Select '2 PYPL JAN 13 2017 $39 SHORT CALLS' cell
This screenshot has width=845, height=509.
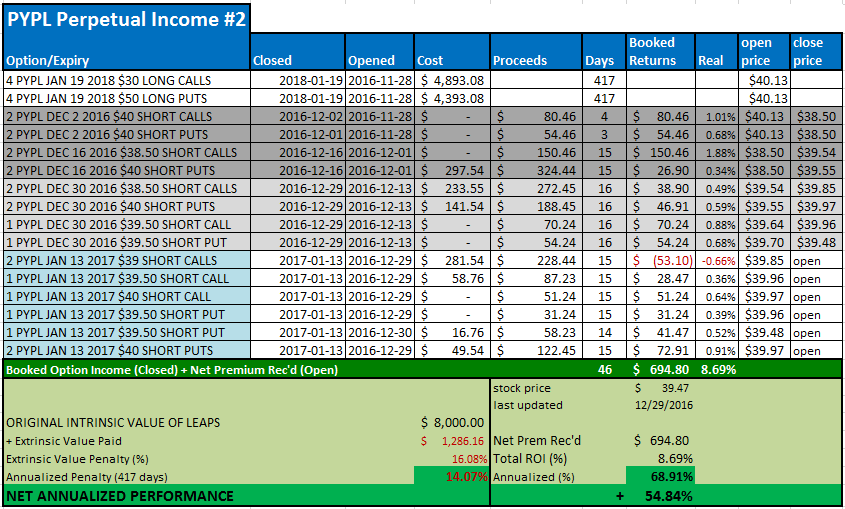click(126, 261)
